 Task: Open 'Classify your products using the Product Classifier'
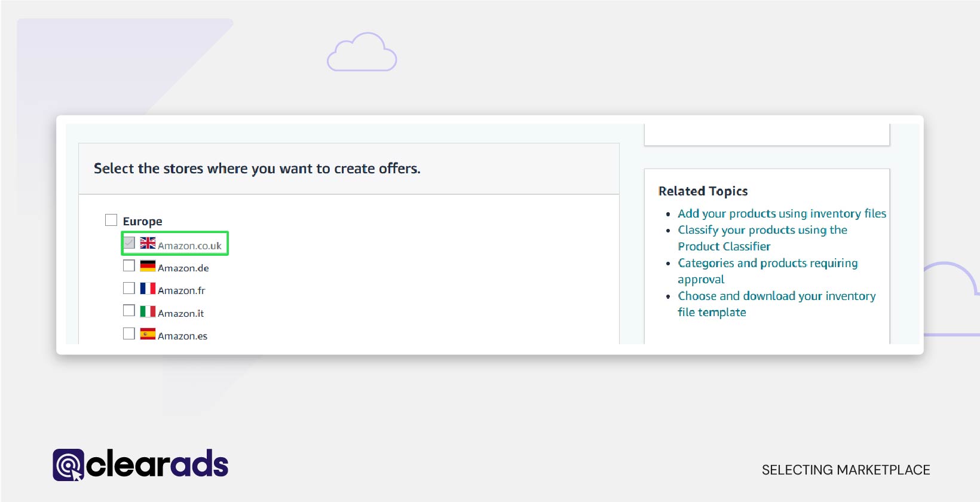(762, 238)
